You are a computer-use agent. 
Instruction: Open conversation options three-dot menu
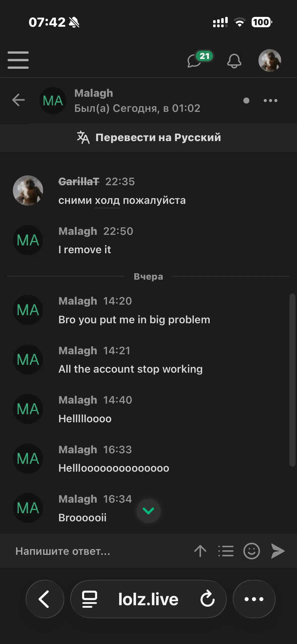coord(270,101)
